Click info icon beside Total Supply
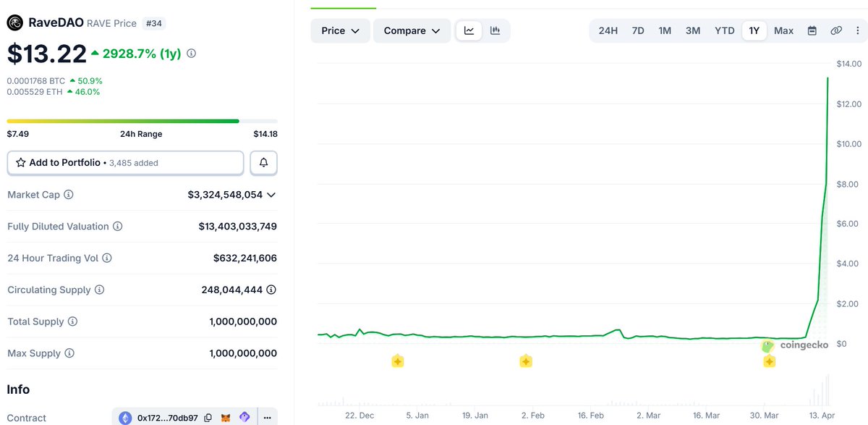Screen dimensions: 868x425 (x=72, y=321)
